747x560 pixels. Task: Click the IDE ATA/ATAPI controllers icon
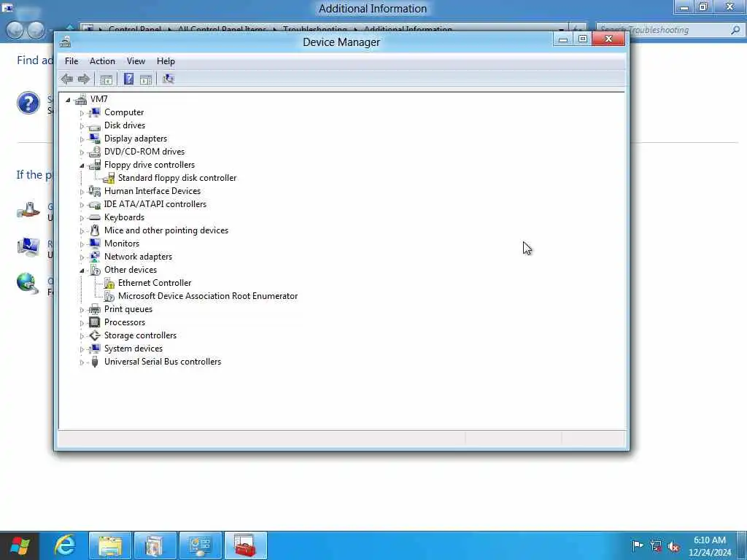(x=95, y=204)
